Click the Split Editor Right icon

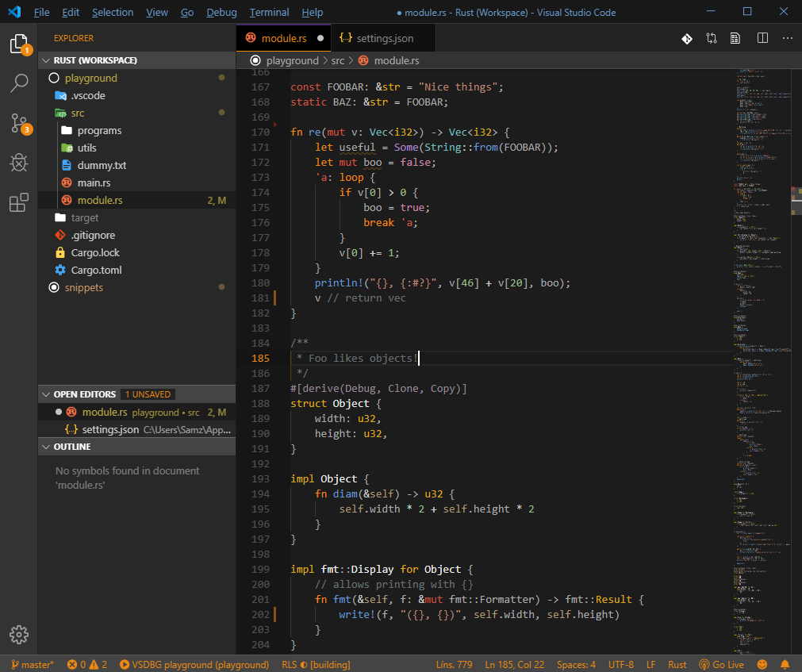[x=762, y=38]
